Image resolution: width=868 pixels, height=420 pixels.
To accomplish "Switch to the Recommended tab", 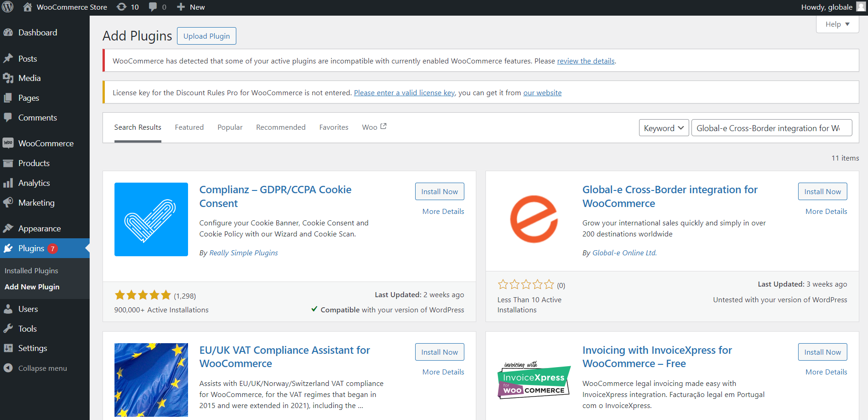I will click(x=281, y=127).
